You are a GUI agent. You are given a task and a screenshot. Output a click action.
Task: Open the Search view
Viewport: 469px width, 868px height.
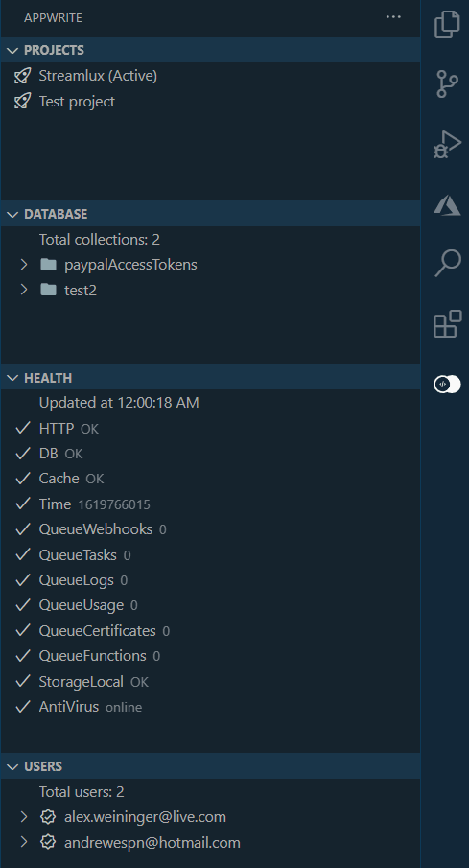(x=447, y=263)
